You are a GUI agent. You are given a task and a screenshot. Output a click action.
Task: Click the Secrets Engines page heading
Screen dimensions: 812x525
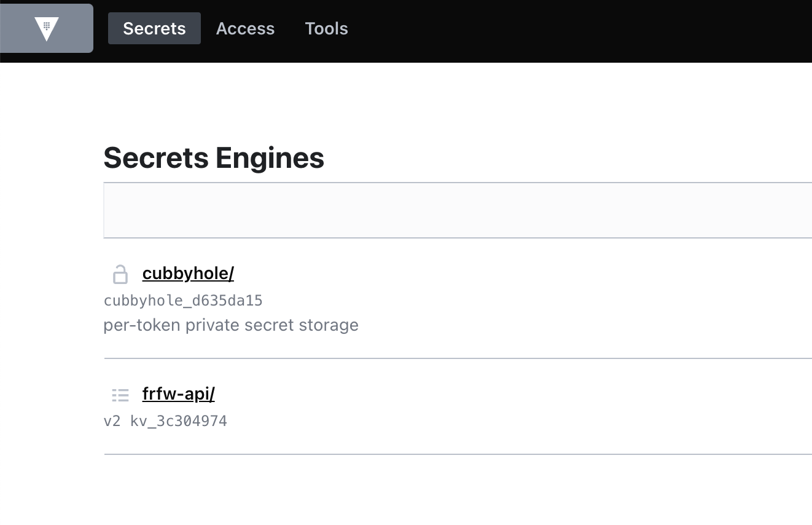pos(214,158)
